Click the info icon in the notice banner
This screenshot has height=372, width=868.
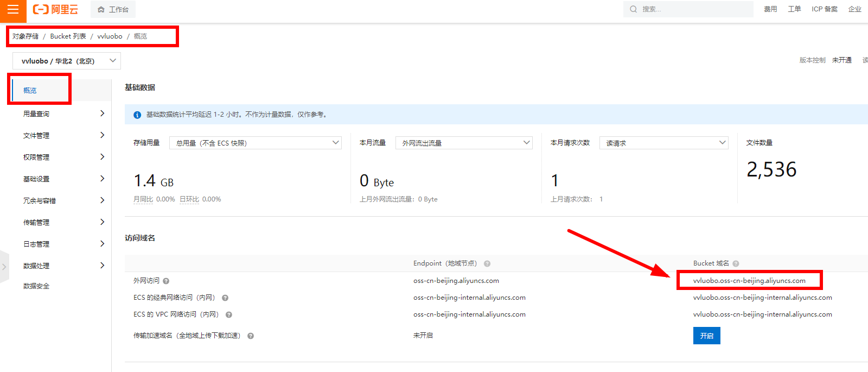tap(137, 115)
